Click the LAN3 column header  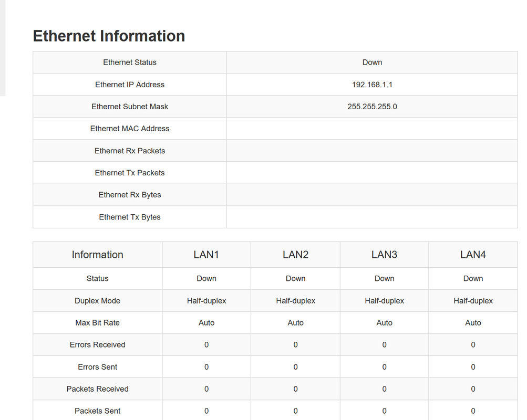[384, 255]
